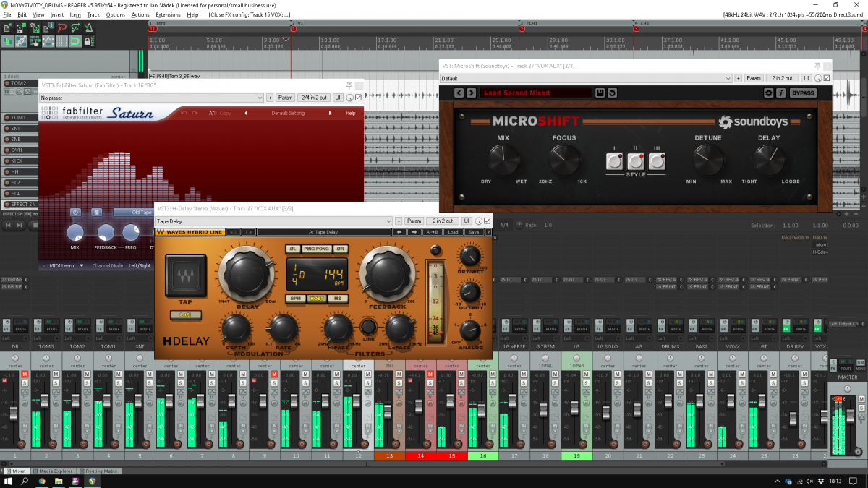Image resolution: width=868 pixels, height=488 pixels.
Task: Open the Saturn Help link
Action: point(351,113)
